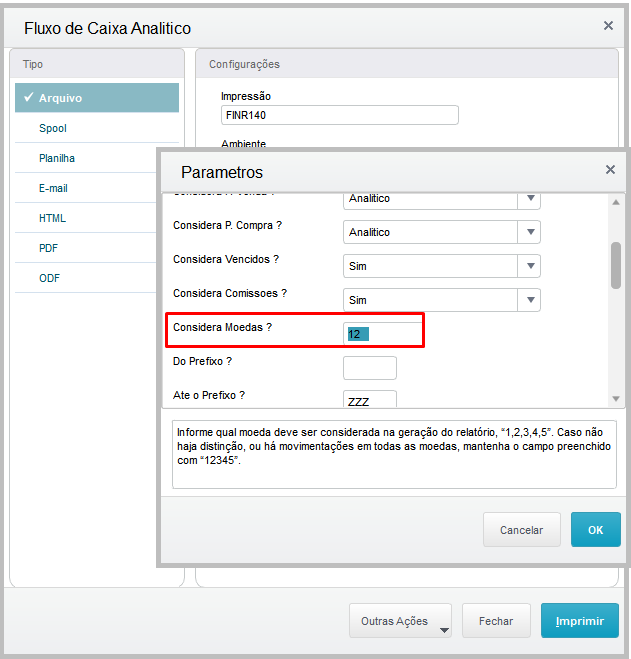Click the Considera Vencidos ? label

coord(226,259)
